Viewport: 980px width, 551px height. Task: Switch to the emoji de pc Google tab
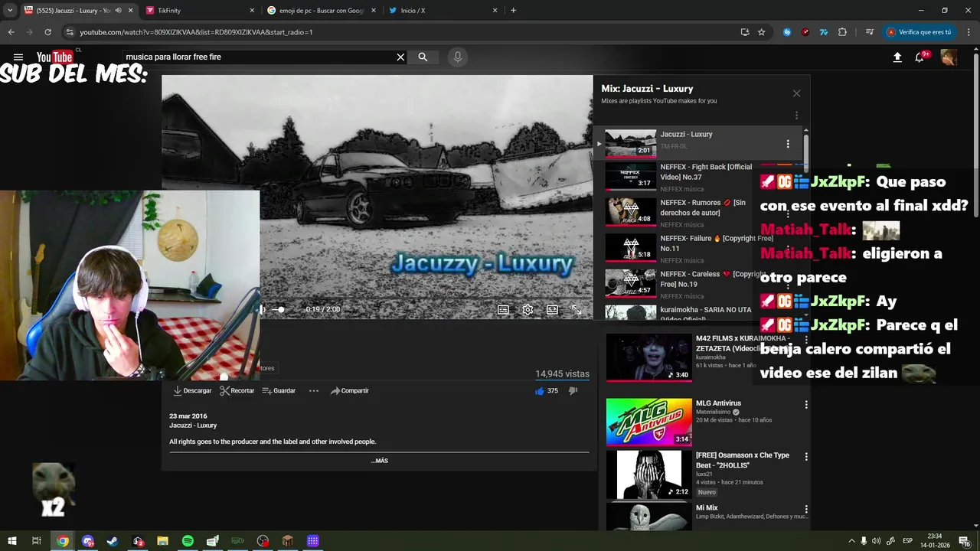tap(322, 11)
